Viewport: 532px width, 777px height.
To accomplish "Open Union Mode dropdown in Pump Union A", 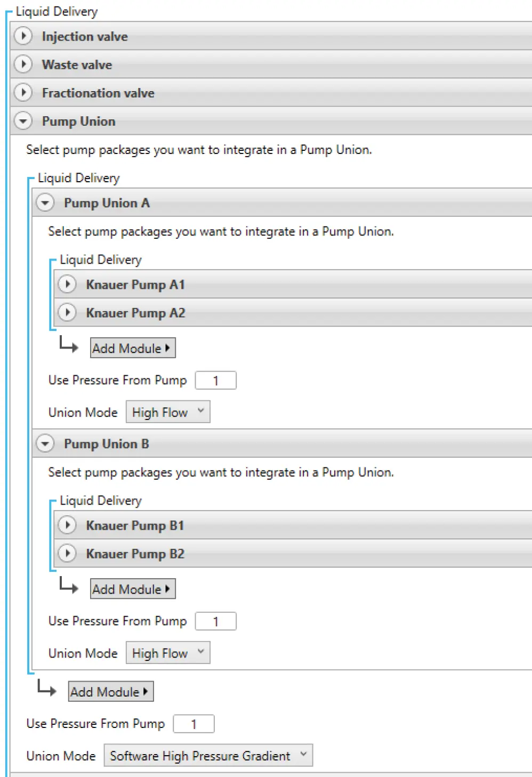I will point(168,412).
